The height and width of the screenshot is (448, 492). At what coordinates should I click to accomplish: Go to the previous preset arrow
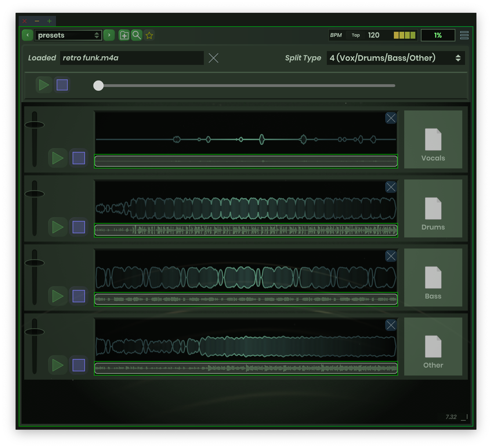[28, 35]
